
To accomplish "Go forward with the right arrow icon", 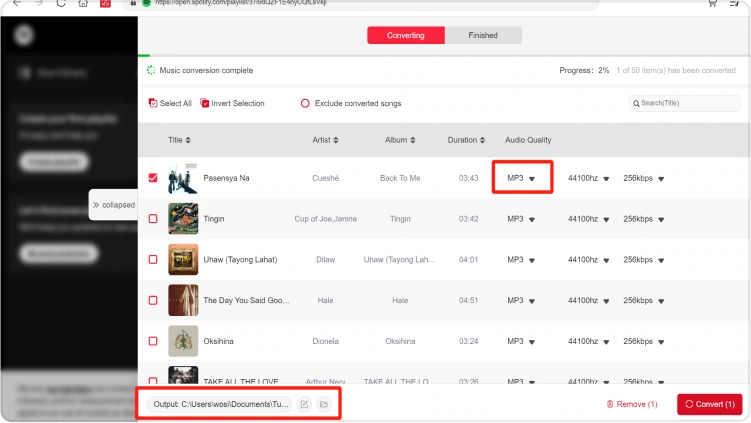I will (39, 3).
